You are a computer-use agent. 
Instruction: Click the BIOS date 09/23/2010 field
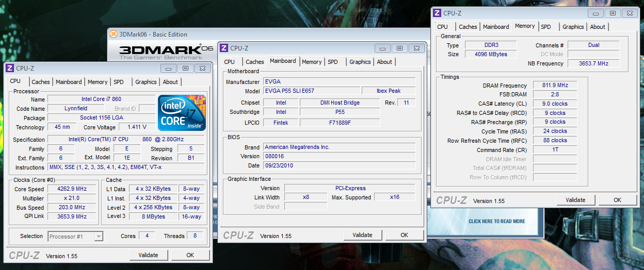(339, 165)
